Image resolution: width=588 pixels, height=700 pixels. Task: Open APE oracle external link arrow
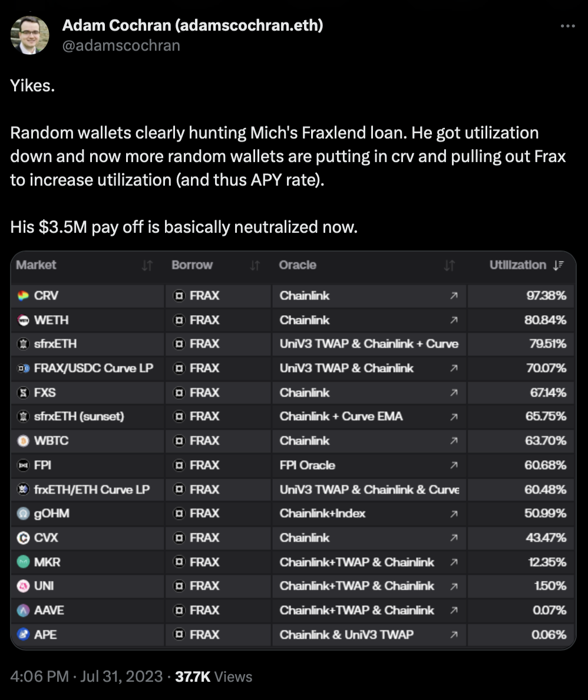coord(454,635)
